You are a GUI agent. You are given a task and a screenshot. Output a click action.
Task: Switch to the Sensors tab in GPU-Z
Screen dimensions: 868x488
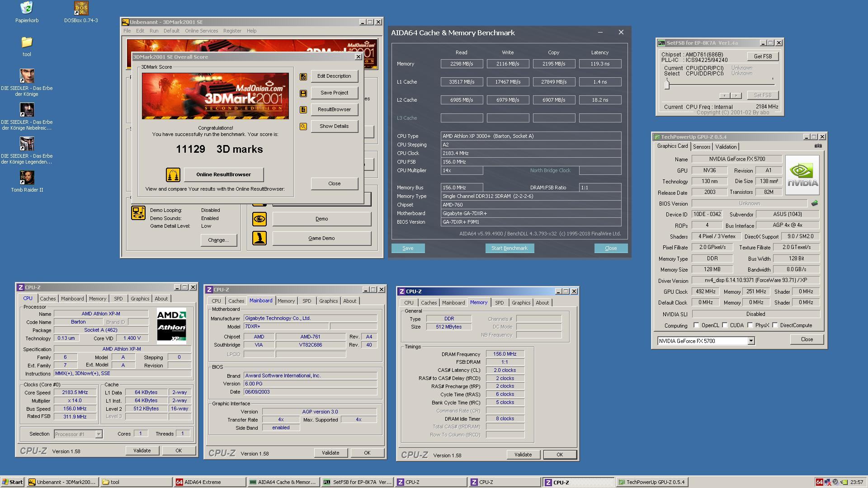coord(701,147)
